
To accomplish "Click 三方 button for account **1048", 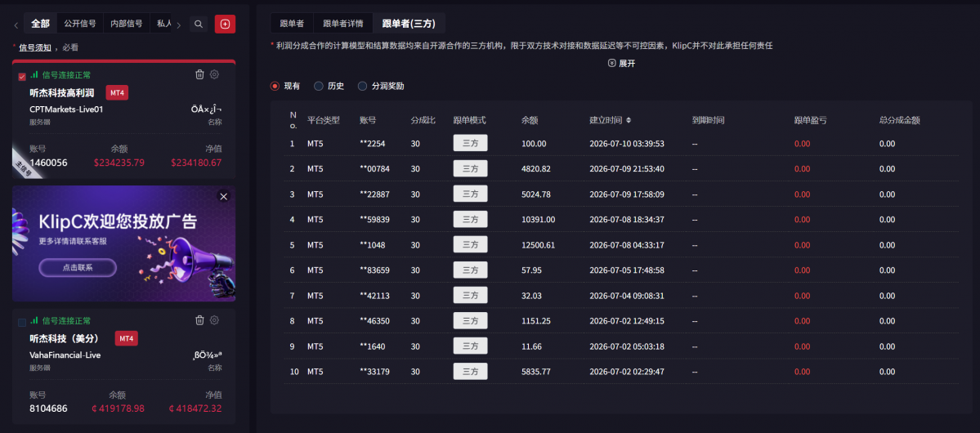I will pyautogui.click(x=470, y=244).
